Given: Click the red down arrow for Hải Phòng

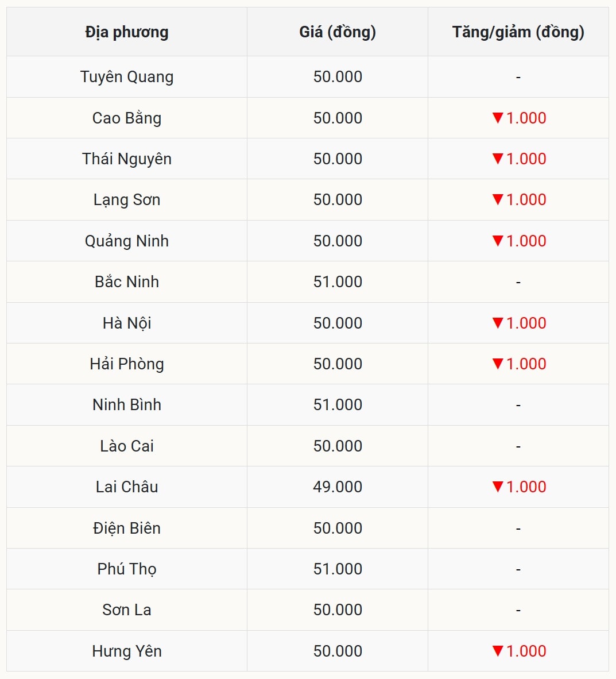Looking at the screenshot, I should (x=498, y=364).
